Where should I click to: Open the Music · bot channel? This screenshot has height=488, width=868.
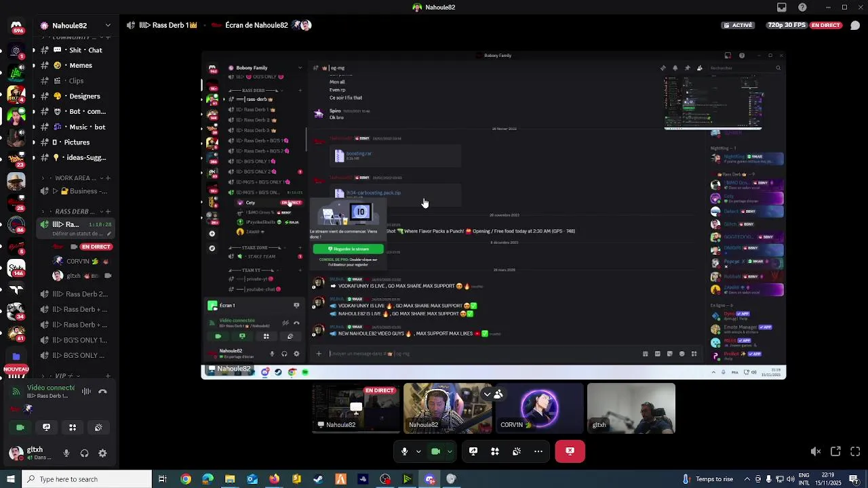77,127
